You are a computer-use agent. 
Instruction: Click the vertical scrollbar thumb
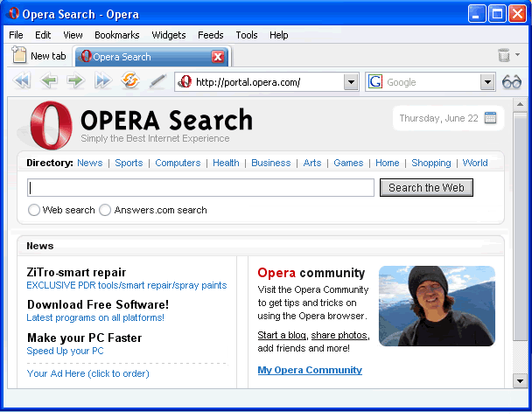pyautogui.click(x=520, y=227)
